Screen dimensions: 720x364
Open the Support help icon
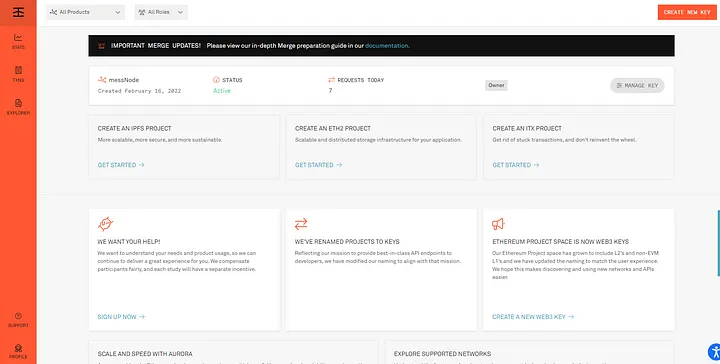(x=18, y=320)
